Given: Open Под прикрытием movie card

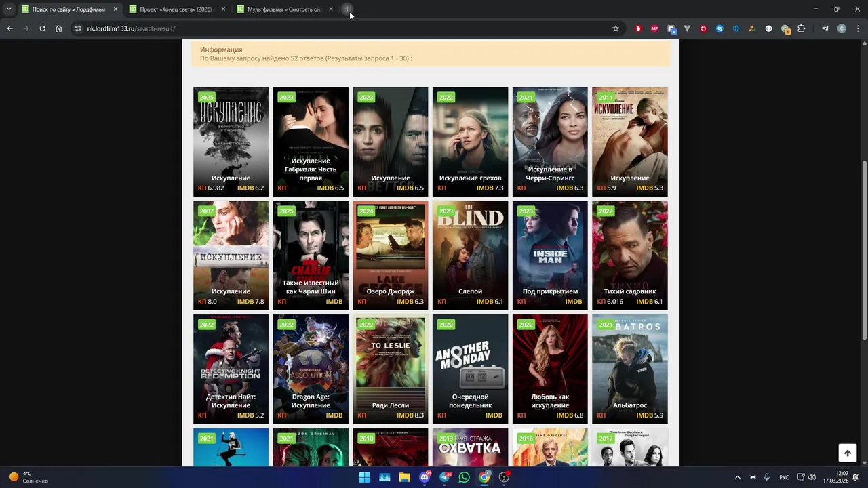Looking at the screenshot, I should 550,256.
